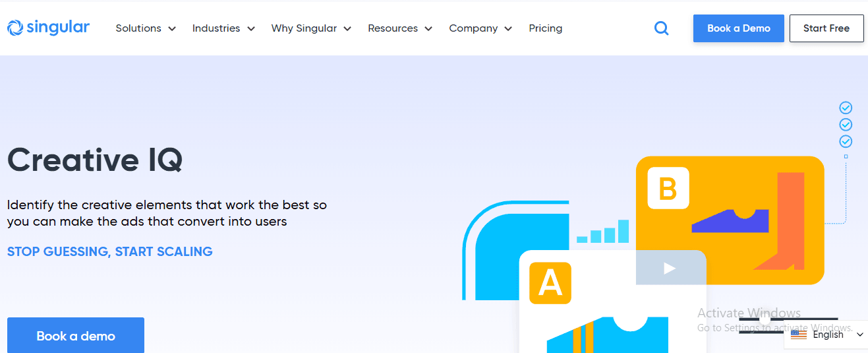Open the search magnifier icon
Screen dimensions: 868x353
(661, 28)
